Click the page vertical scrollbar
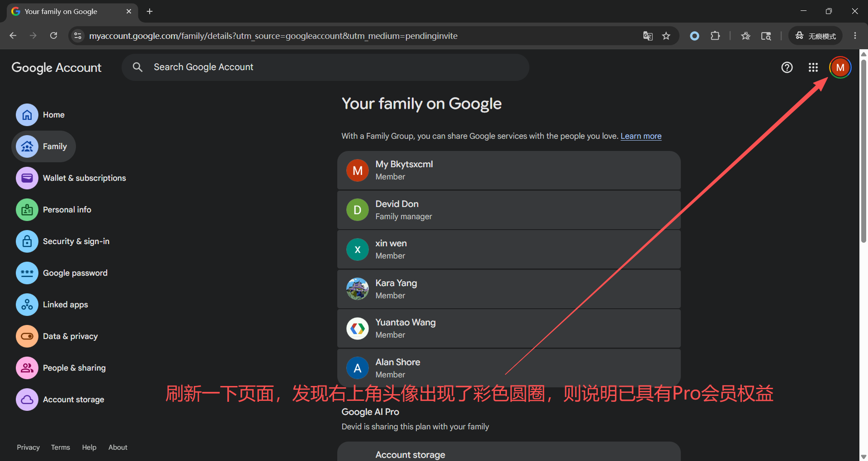The image size is (868, 461). coord(863,151)
